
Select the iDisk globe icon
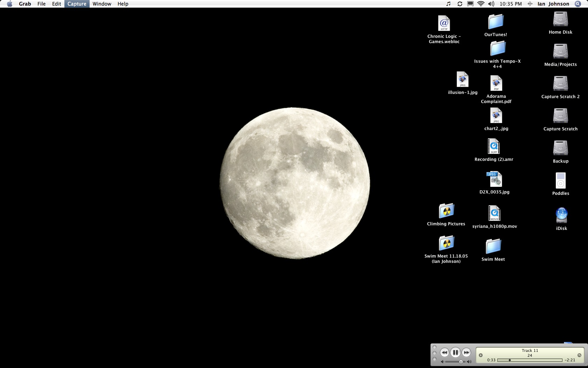[561, 215]
